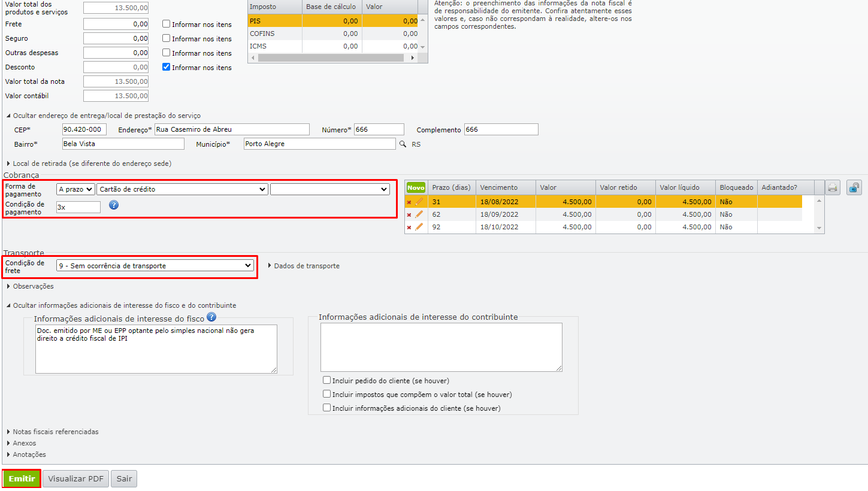Click the Outras despesas value field
868x491 pixels.
[x=116, y=53]
